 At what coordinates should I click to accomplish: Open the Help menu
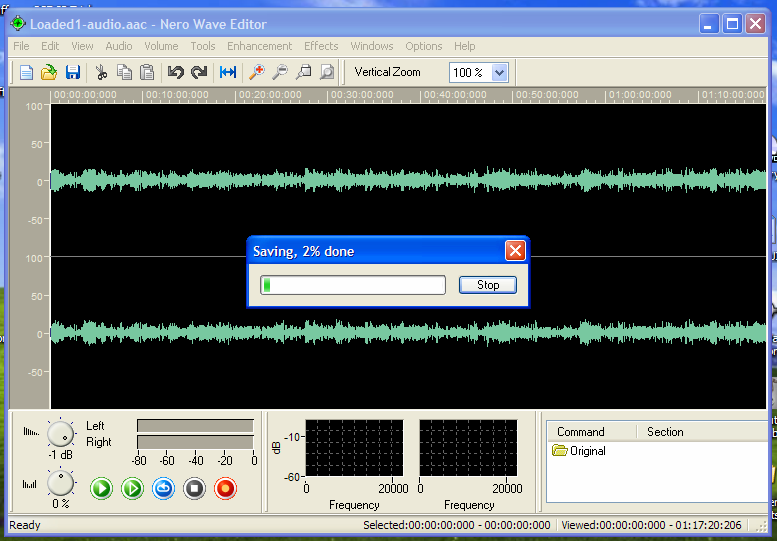pyautogui.click(x=465, y=46)
